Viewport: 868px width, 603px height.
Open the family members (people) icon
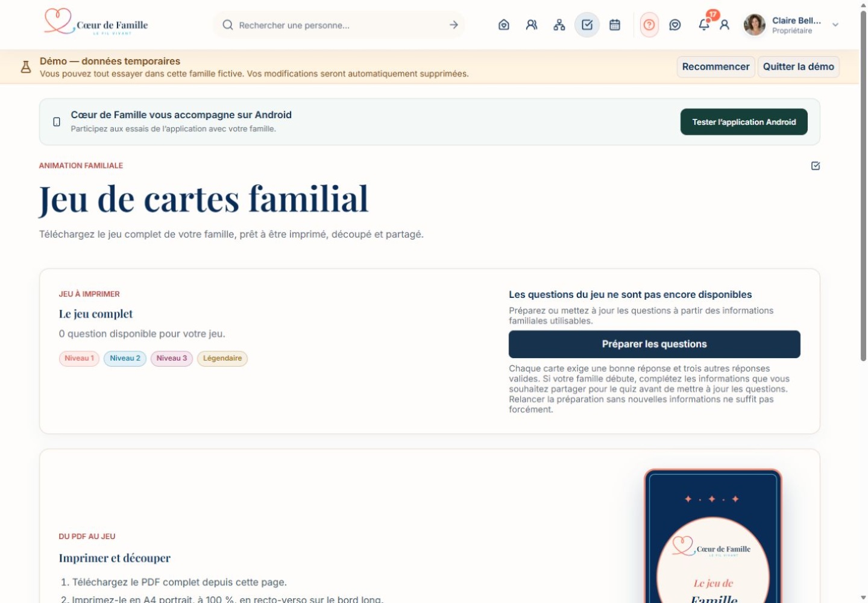532,25
